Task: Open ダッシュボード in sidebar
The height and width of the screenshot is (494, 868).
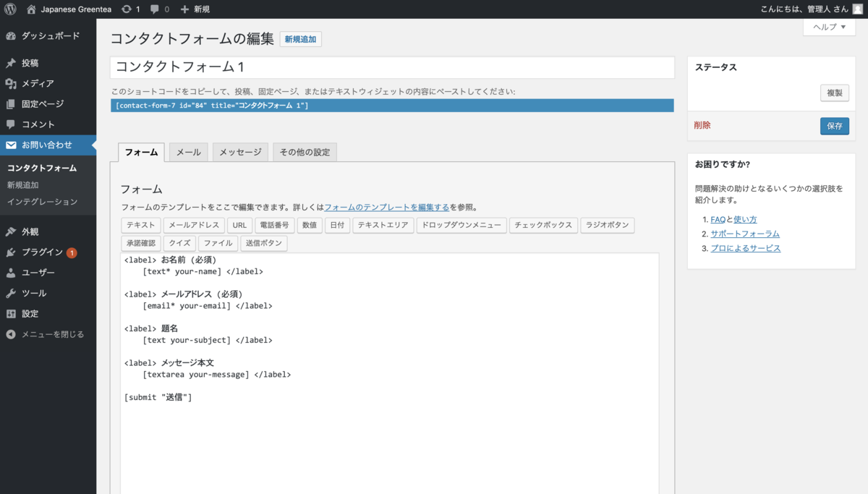Action: [51, 35]
